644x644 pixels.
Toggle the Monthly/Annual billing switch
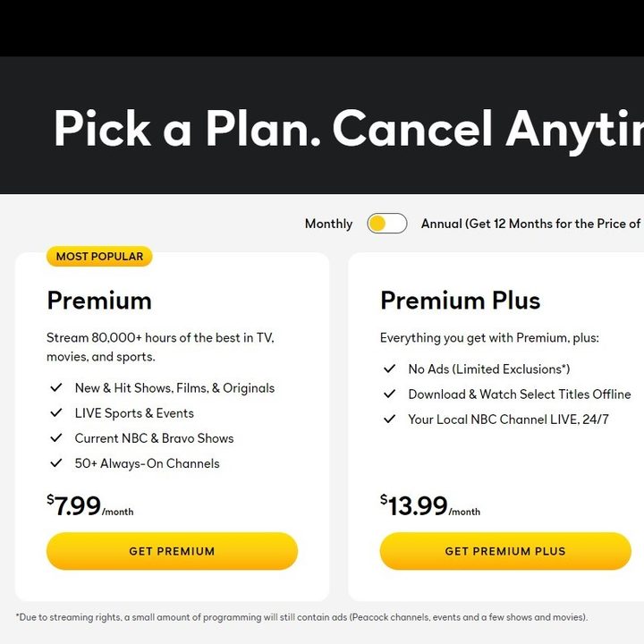tap(387, 224)
